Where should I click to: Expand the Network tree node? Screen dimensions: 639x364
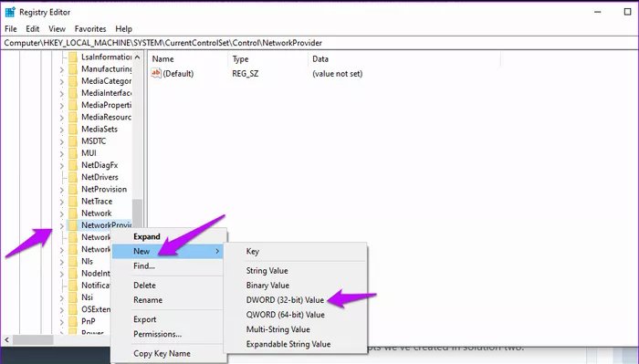click(61, 214)
